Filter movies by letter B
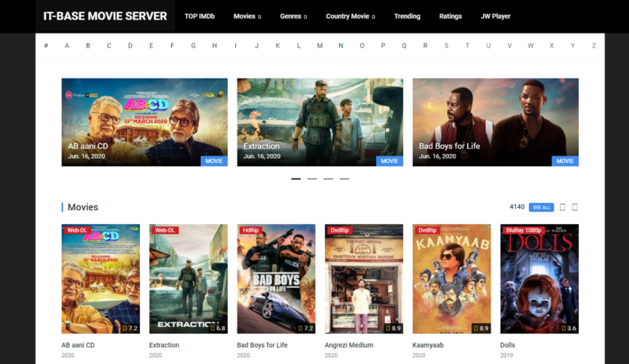629x364 pixels. click(88, 46)
